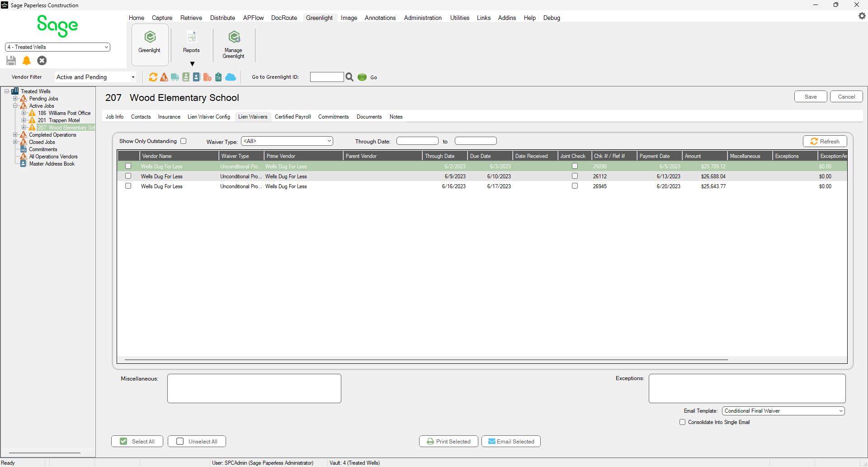Screen dimensions: 868x467
Task: Check the row checkbox for through date 6/16/2023
Action: (x=128, y=186)
